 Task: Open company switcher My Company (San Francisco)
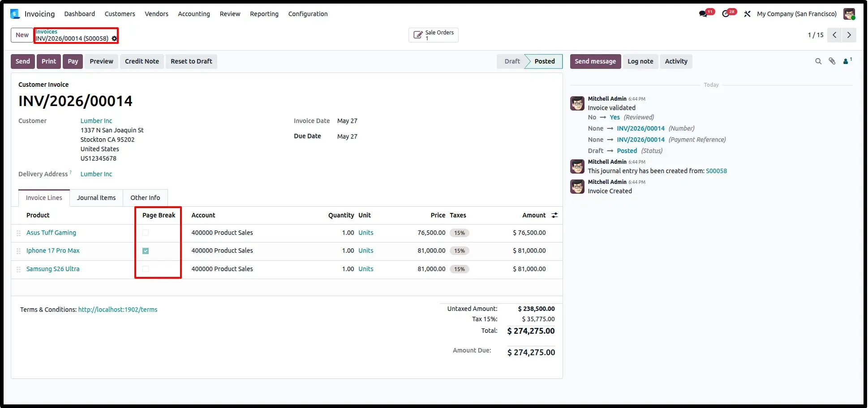pos(796,14)
